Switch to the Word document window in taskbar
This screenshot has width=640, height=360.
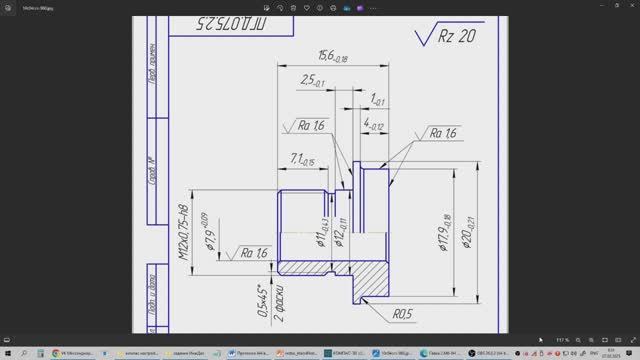click(249, 353)
